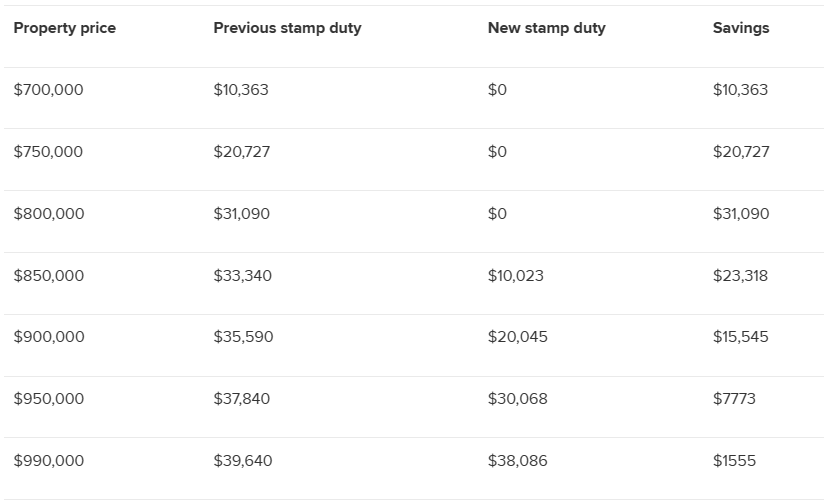Click the Savings column header

tap(741, 28)
